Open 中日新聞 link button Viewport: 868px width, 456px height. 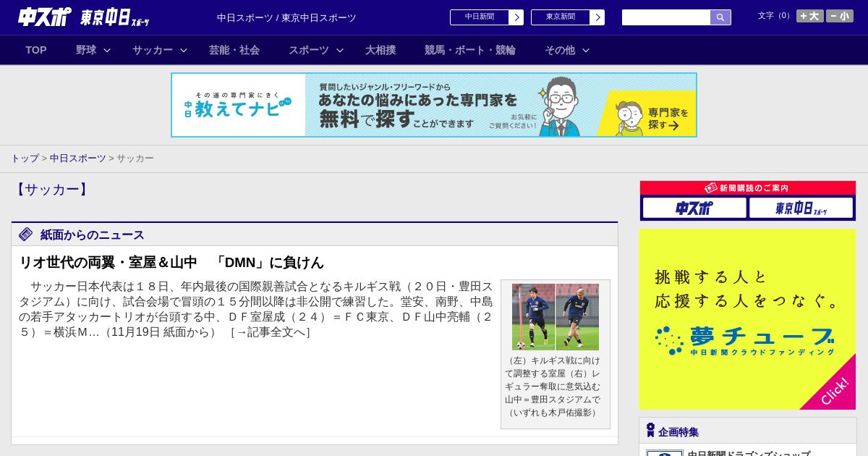coord(480,17)
